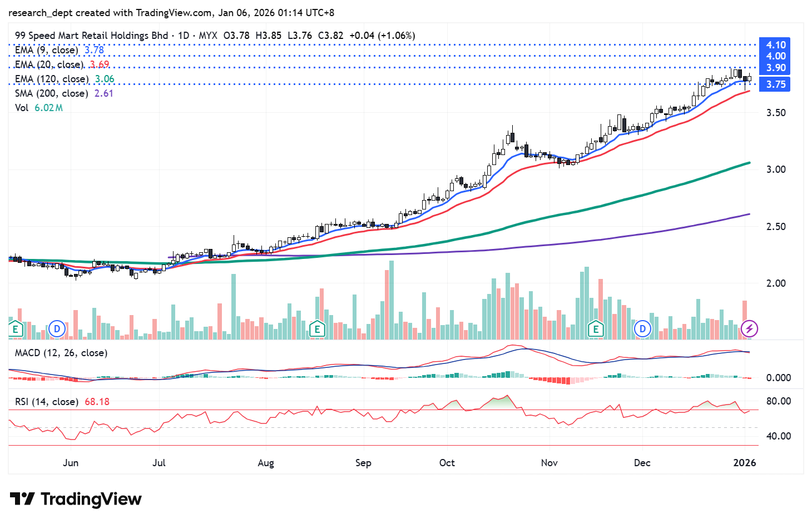812x524 pixels.
Task: Click the purple lightning bolt event icon
Action: click(x=749, y=329)
